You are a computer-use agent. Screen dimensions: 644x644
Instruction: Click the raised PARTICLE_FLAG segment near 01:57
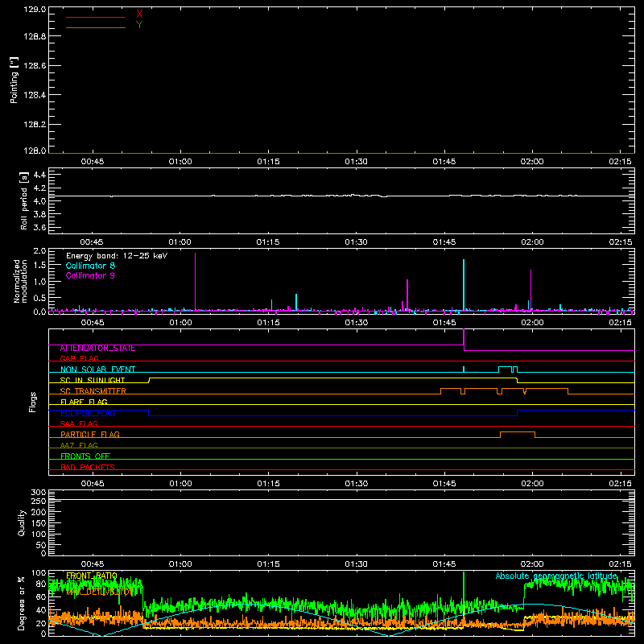click(518, 432)
